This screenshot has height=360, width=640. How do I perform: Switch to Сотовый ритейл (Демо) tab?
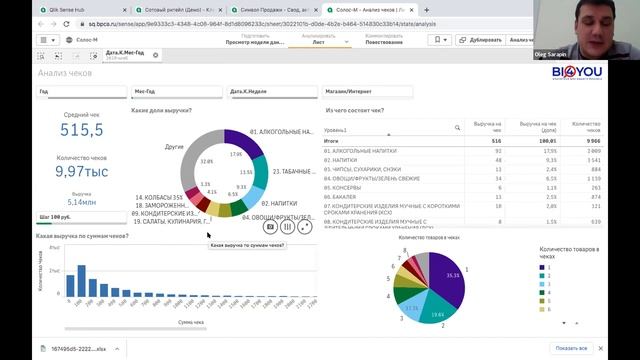click(x=179, y=10)
